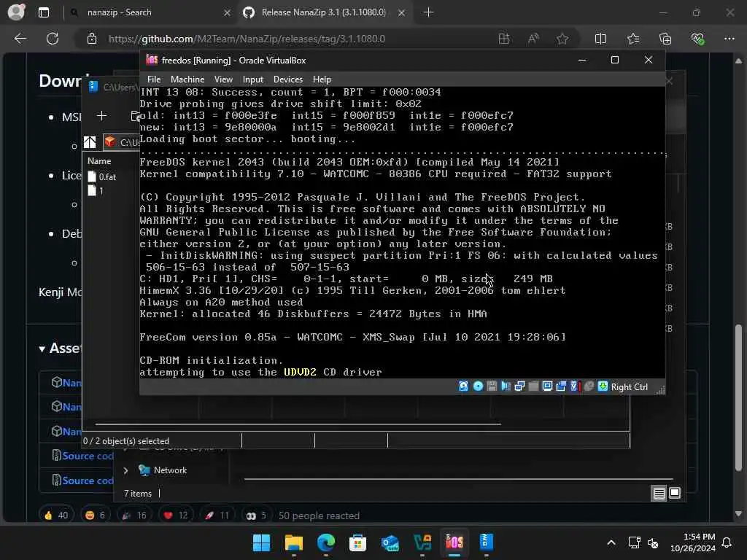Screen dimensions: 747x560
Task: Go back in Edge
Action: point(20,39)
